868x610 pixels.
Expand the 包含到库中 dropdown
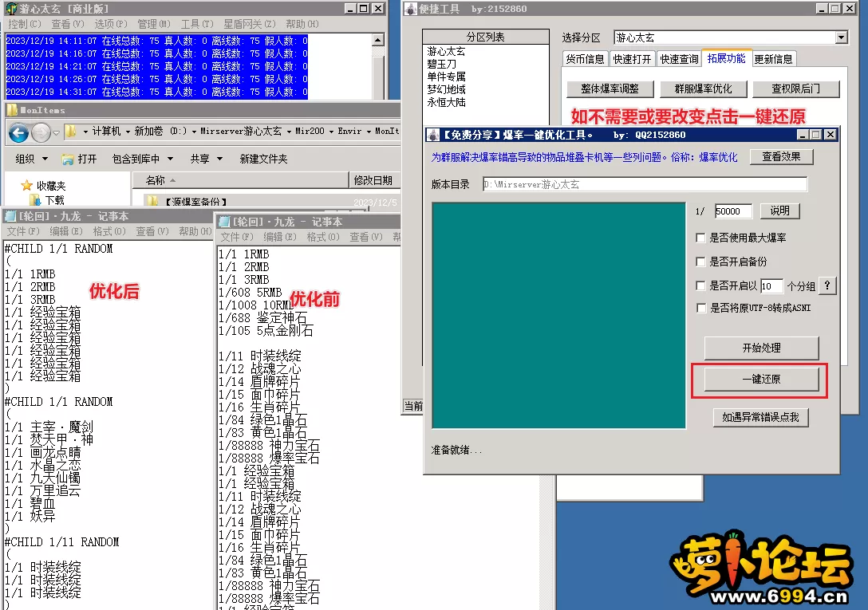coord(171,159)
